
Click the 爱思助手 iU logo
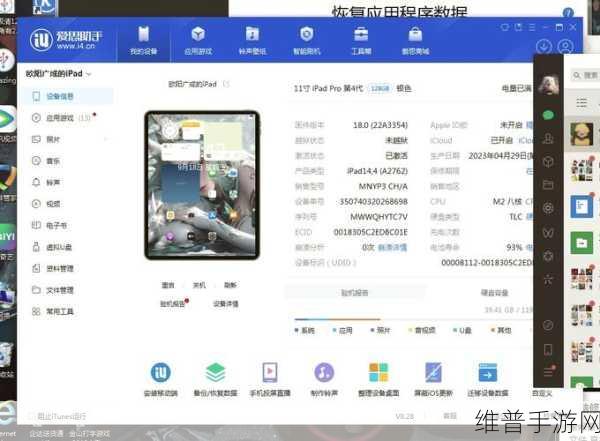click(x=66, y=39)
